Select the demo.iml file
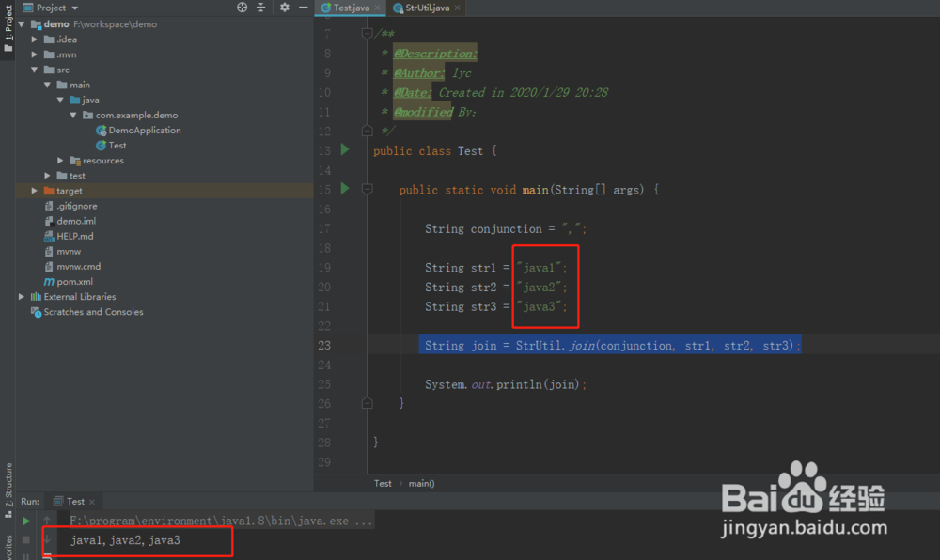 (x=76, y=221)
